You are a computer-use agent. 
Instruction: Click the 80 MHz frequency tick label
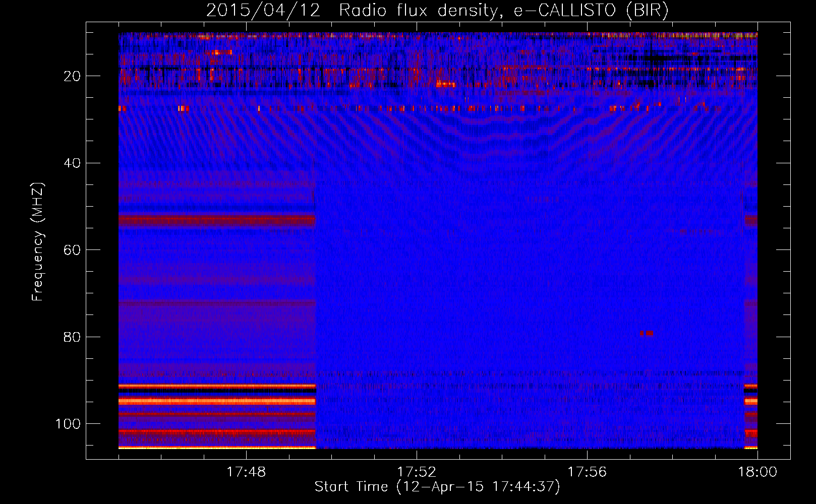(72, 337)
